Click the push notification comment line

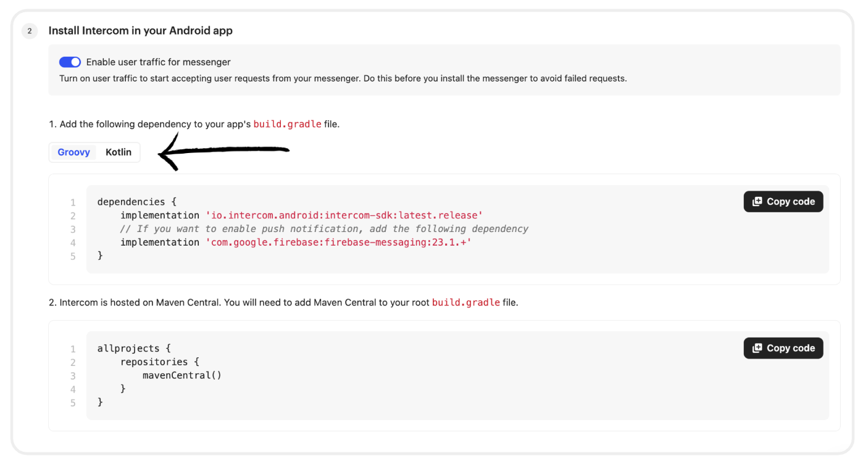[x=324, y=229]
